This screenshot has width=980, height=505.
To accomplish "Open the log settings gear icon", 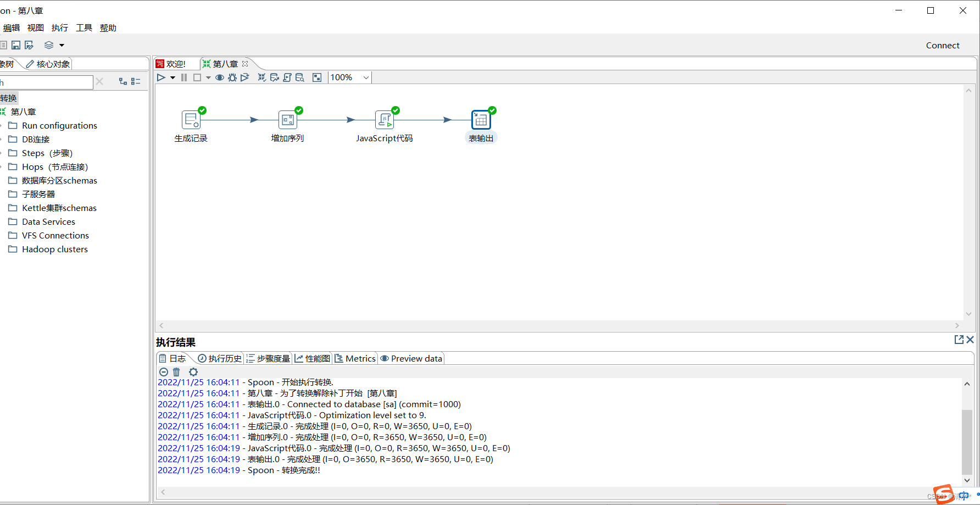I will pos(193,372).
